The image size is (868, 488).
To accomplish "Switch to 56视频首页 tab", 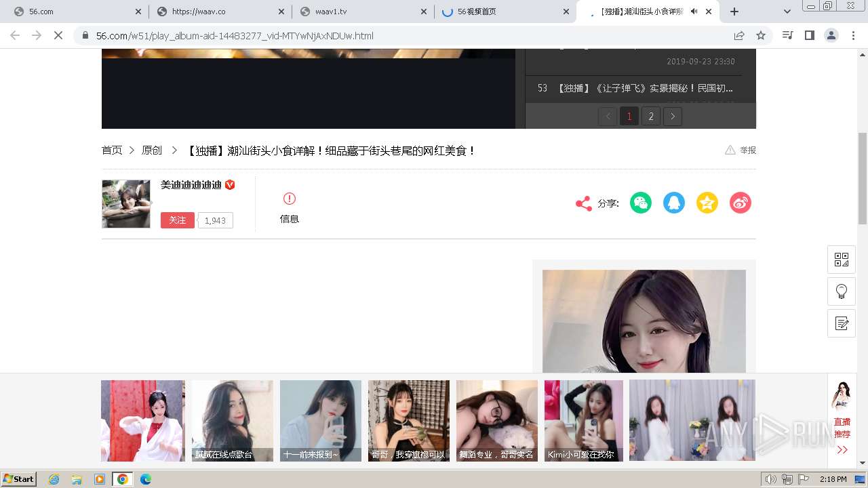I will pyautogui.click(x=505, y=12).
